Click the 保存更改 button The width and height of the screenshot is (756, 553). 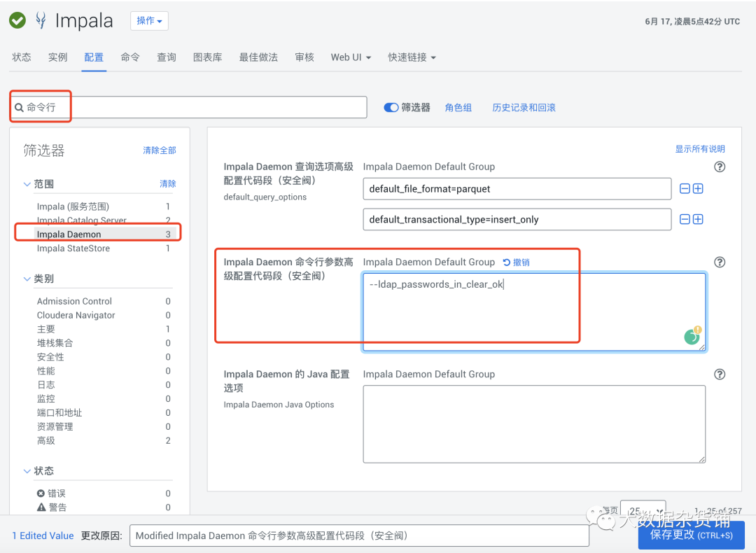tap(692, 535)
